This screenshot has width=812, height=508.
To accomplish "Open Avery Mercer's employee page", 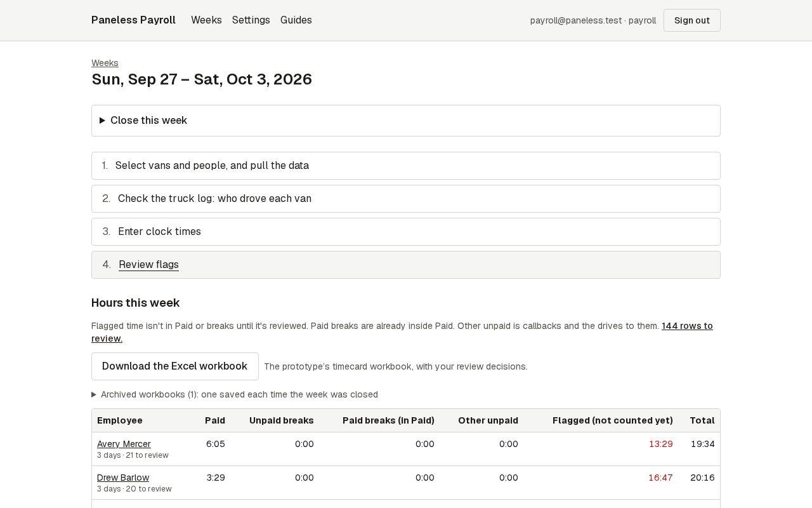I will (x=124, y=444).
